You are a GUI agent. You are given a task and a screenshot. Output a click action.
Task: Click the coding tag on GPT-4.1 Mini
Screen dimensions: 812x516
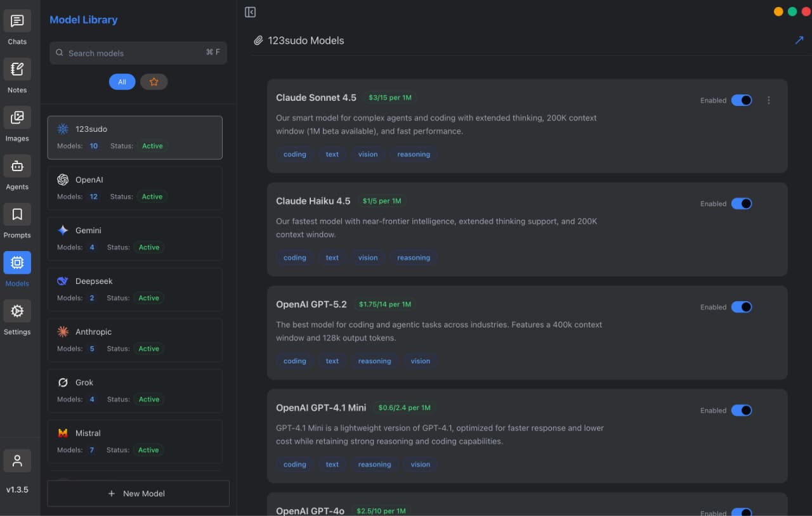tap(294, 464)
